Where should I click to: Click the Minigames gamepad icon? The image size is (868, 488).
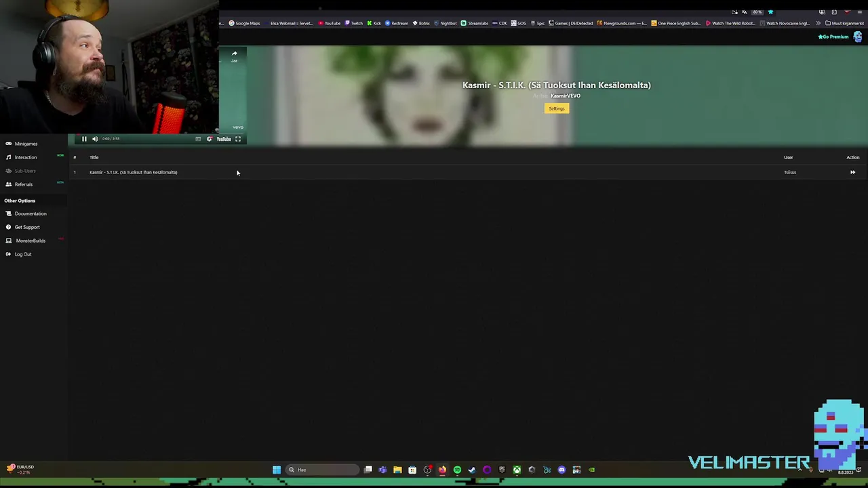click(x=9, y=144)
